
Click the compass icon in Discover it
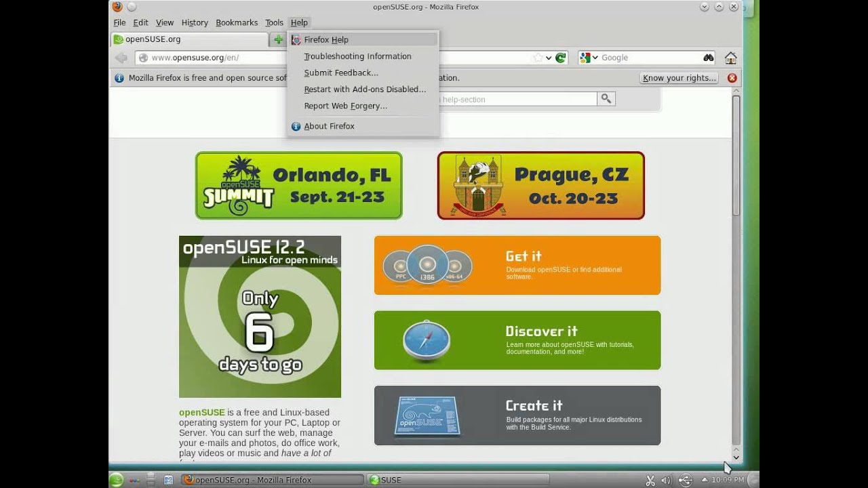(x=427, y=341)
